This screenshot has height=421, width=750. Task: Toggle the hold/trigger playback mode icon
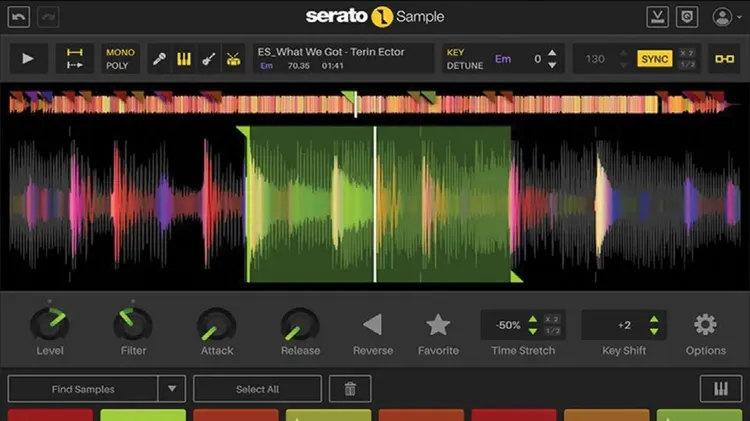[x=75, y=58]
